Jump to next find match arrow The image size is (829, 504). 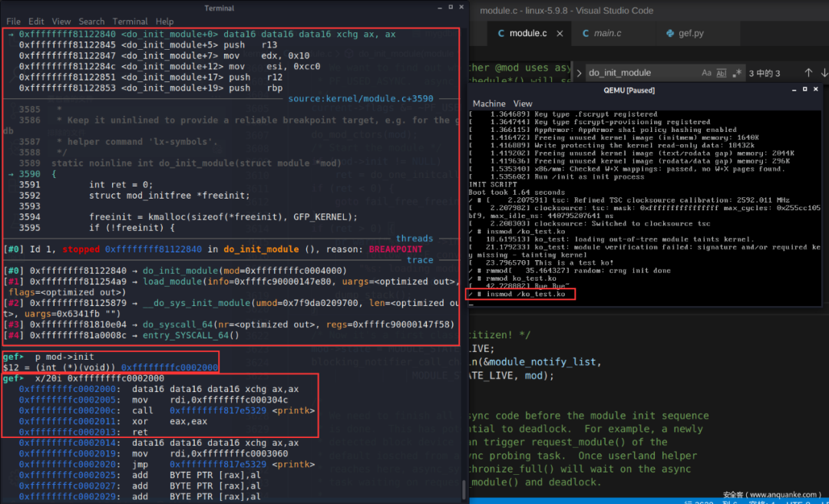point(824,72)
